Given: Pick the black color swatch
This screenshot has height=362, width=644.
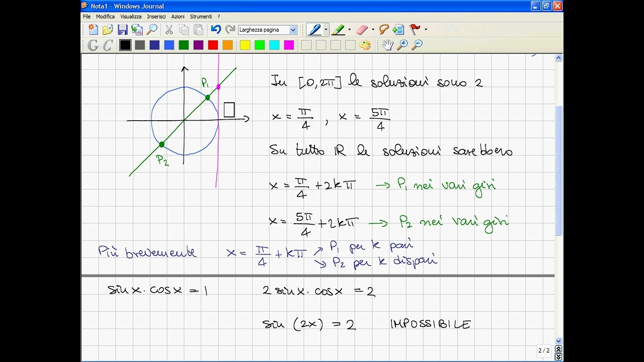Looking at the screenshot, I should coord(125,45).
